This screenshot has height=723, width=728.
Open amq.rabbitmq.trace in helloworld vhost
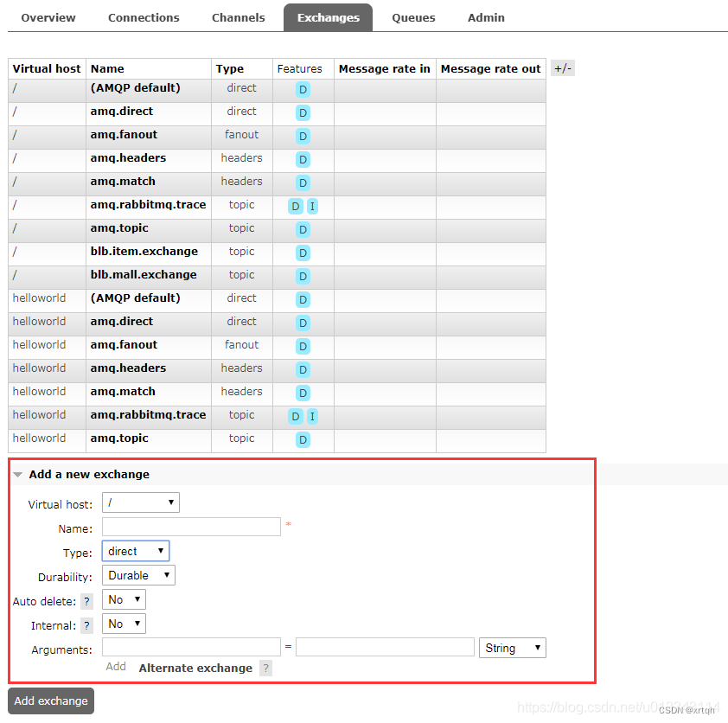tap(148, 414)
